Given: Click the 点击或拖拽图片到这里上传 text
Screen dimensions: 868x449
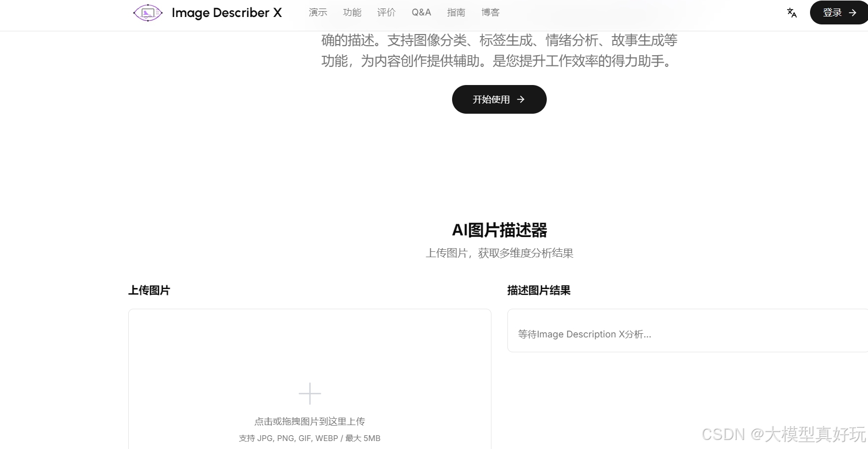Looking at the screenshot, I should (310, 421).
